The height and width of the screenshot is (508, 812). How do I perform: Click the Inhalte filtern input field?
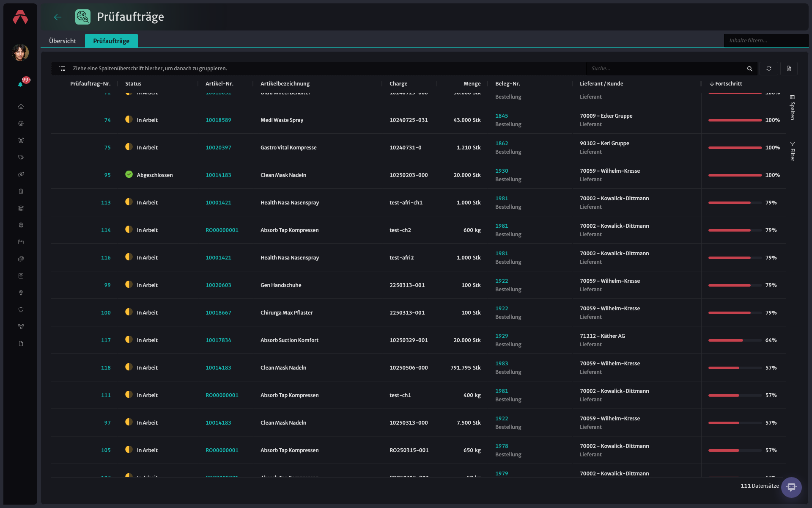pyautogui.click(x=766, y=41)
